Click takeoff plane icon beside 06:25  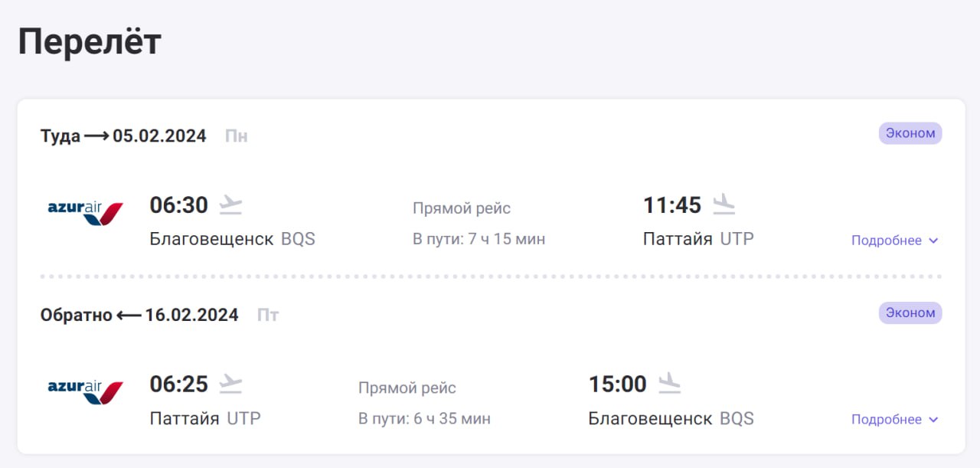(x=230, y=384)
